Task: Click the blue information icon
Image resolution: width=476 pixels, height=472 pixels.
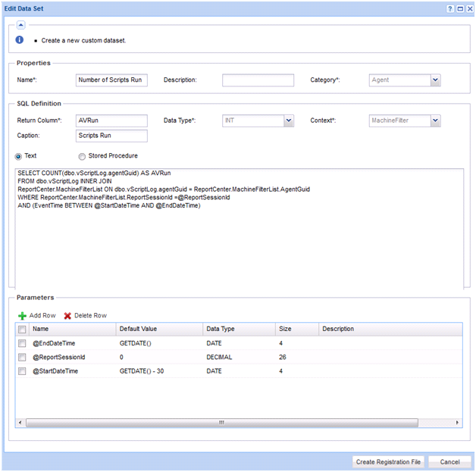Action: [20, 39]
